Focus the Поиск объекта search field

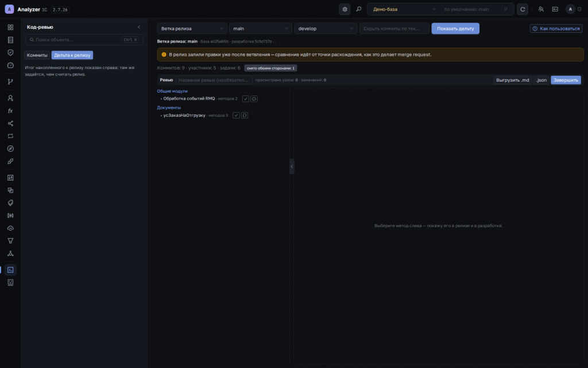click(x=84, y=40)
